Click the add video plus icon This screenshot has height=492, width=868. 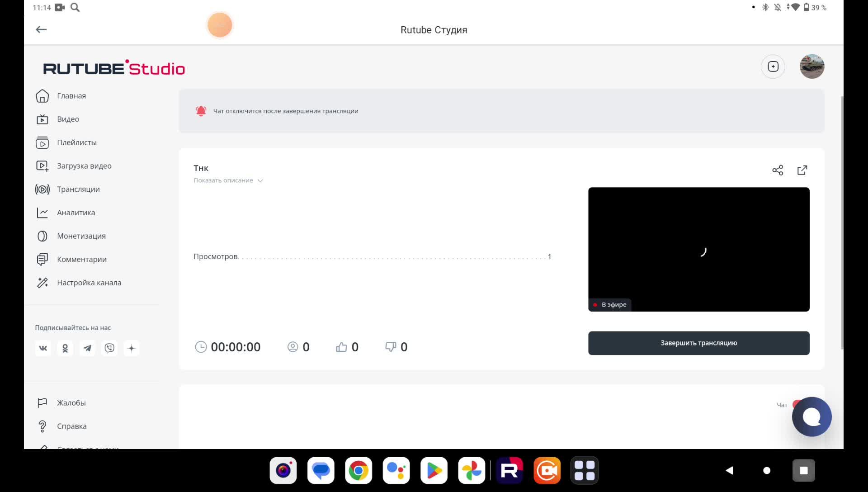pos(773,66)
